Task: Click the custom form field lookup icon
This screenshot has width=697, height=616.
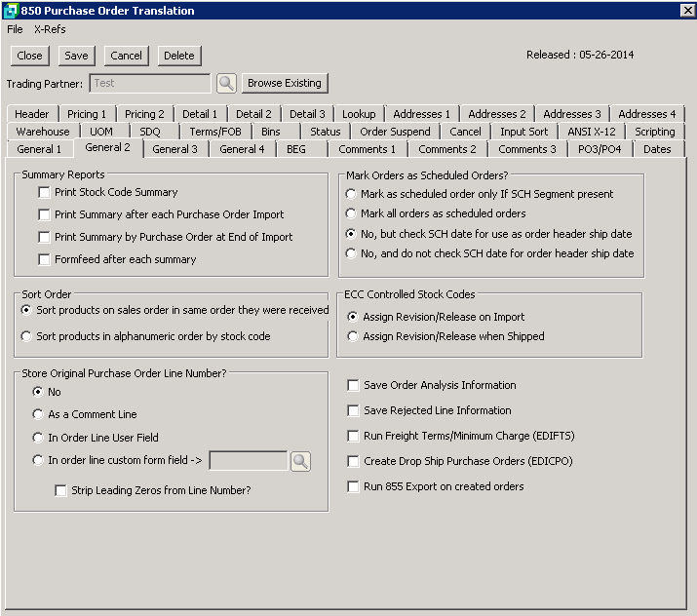Action: (x=300, y=461)
